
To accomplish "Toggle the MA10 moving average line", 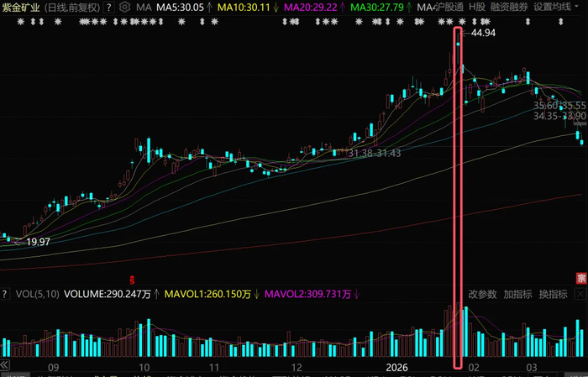I will [x=249, y=7].
